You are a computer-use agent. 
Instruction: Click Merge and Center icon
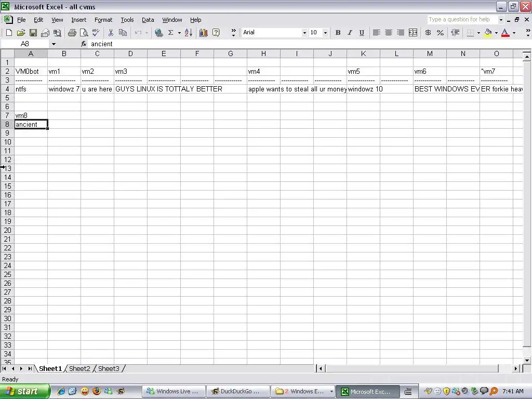pyautogui.click(x=413, y=33)
